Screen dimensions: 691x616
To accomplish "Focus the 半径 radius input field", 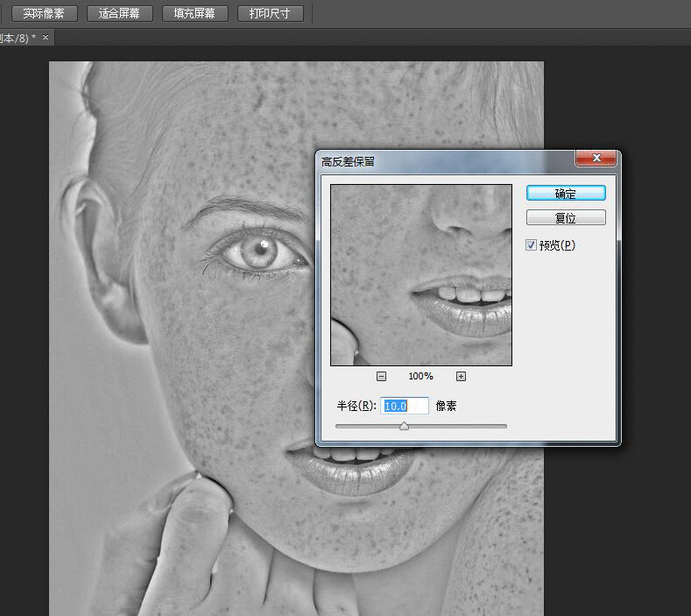I will pos(405,406).
